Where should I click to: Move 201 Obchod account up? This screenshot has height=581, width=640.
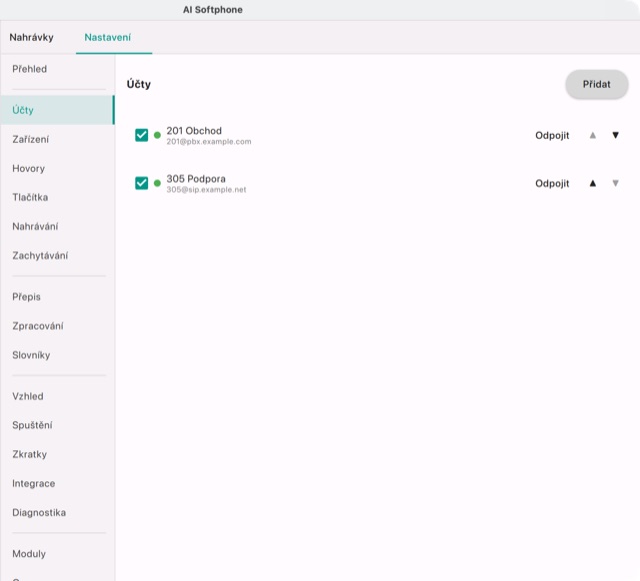593,135
